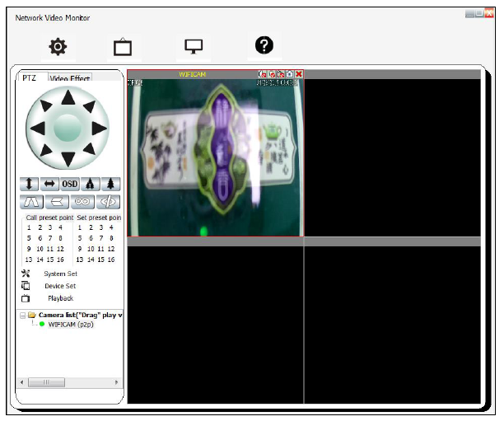
Task: Open Playback from the side panel
Action: 60,298
